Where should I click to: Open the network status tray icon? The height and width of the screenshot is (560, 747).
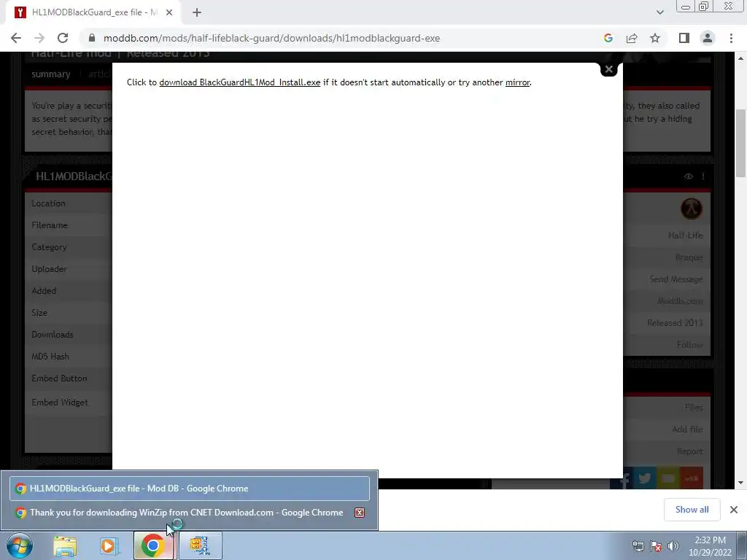tap(638, 546)
